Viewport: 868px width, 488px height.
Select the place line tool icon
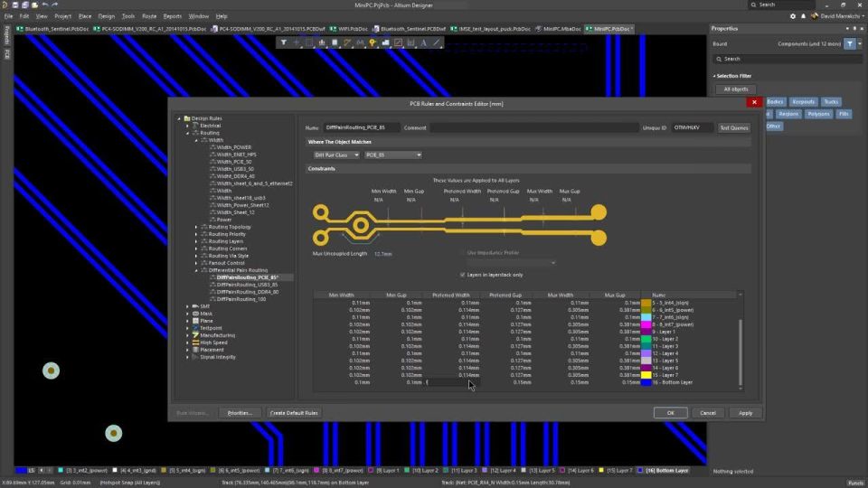click(436, 42)
